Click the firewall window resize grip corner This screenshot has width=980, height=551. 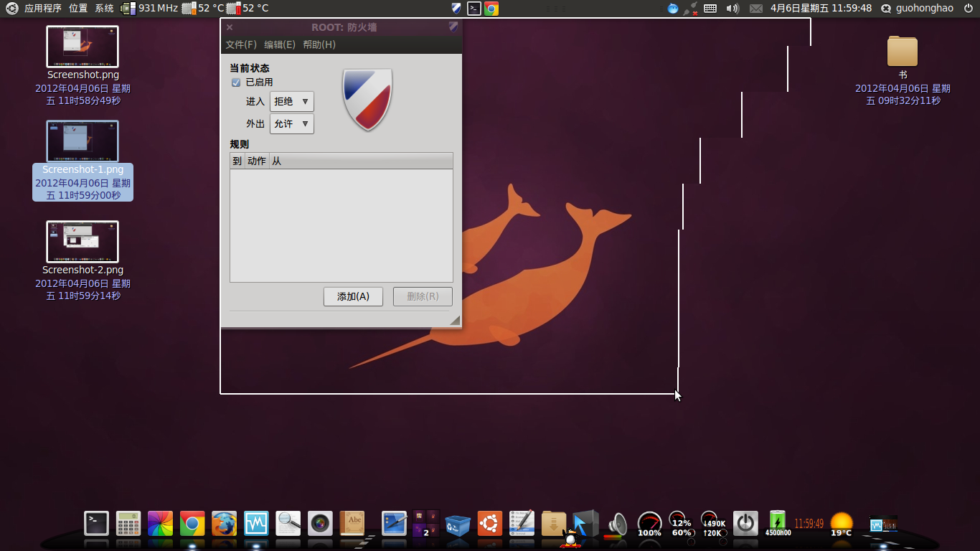tap(455, 321)
